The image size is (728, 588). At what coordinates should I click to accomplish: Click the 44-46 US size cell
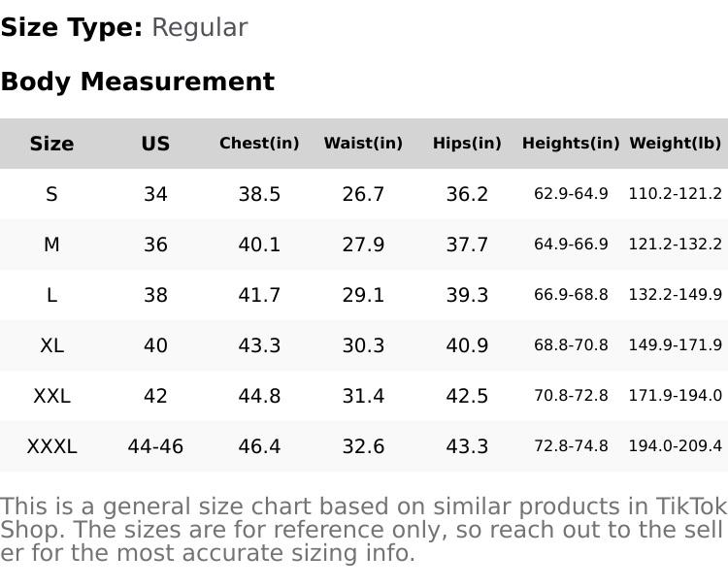click(x=155, y=446)
